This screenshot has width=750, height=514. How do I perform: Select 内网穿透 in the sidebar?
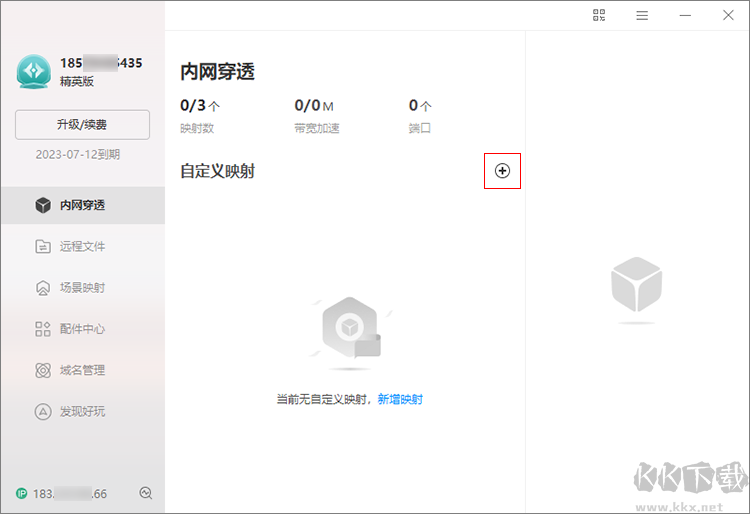coord(82,205)
